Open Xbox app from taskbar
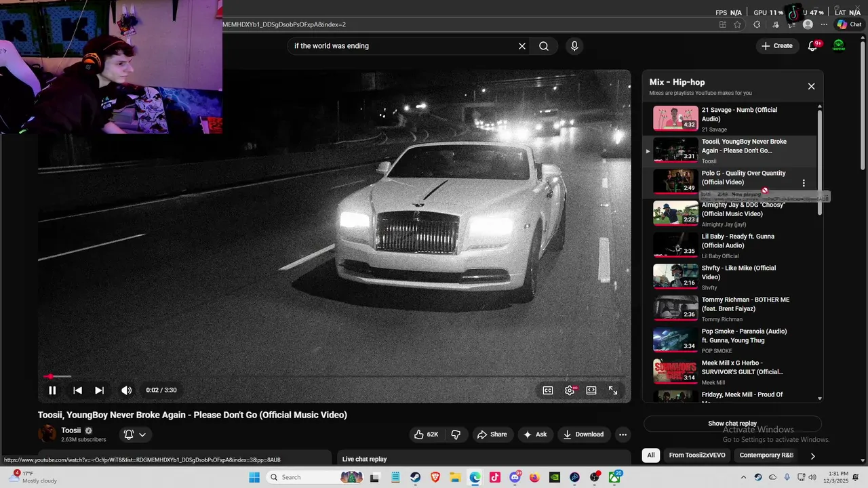868x488 pixels. (614, 477)
